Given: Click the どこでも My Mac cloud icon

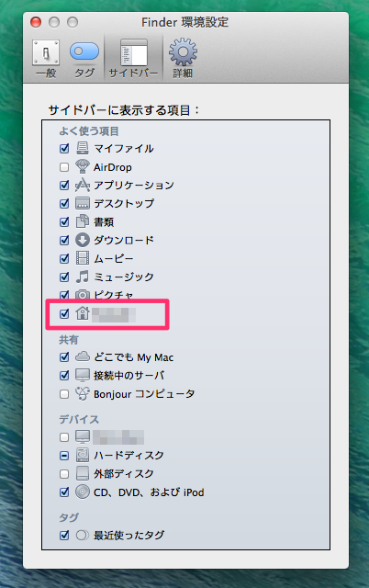Looking at the screenshot, I should coord(83,356).
